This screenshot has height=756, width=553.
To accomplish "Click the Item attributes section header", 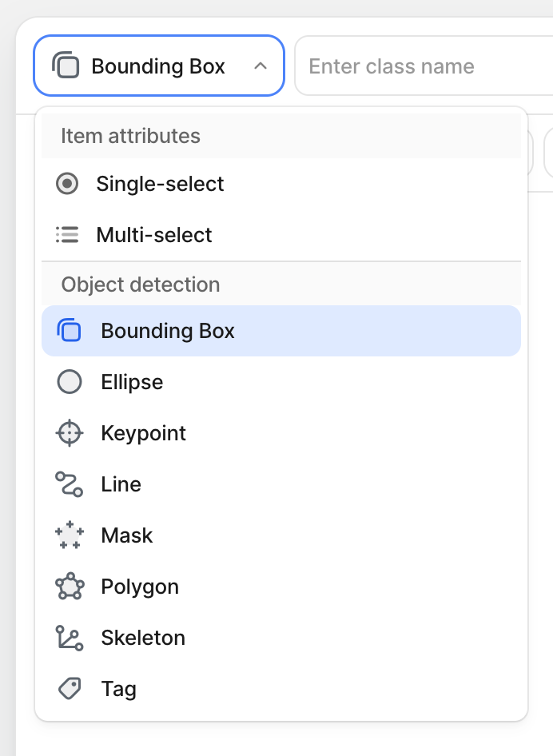I will coord(130,136).
